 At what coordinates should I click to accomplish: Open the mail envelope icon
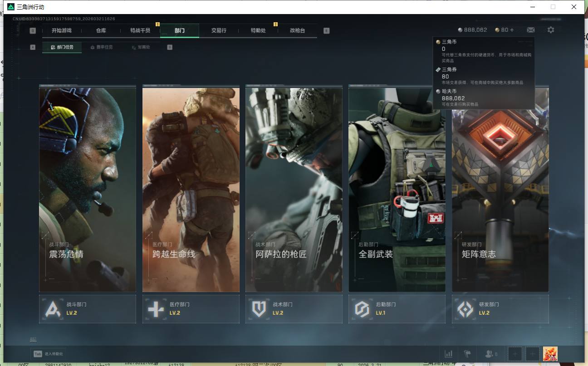530,30
